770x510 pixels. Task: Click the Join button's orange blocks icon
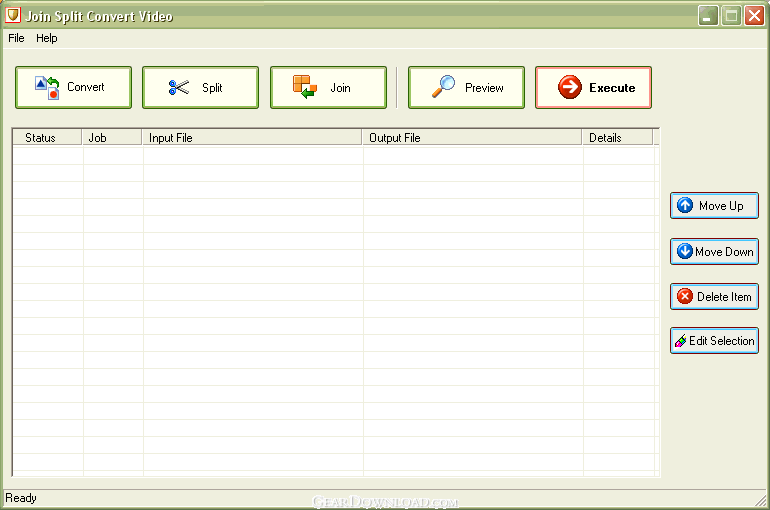[304, 87]
